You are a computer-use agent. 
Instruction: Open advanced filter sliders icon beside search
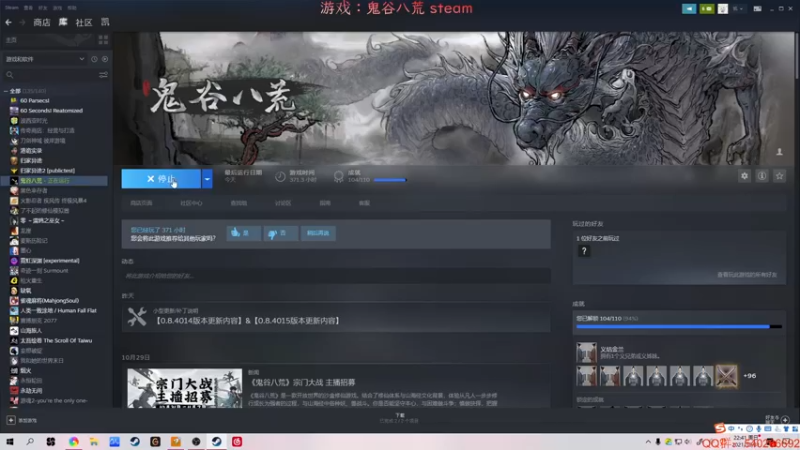103,75
